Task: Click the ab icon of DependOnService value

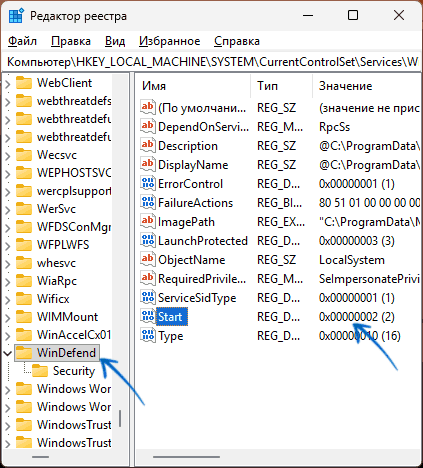Action: [148, 127]
